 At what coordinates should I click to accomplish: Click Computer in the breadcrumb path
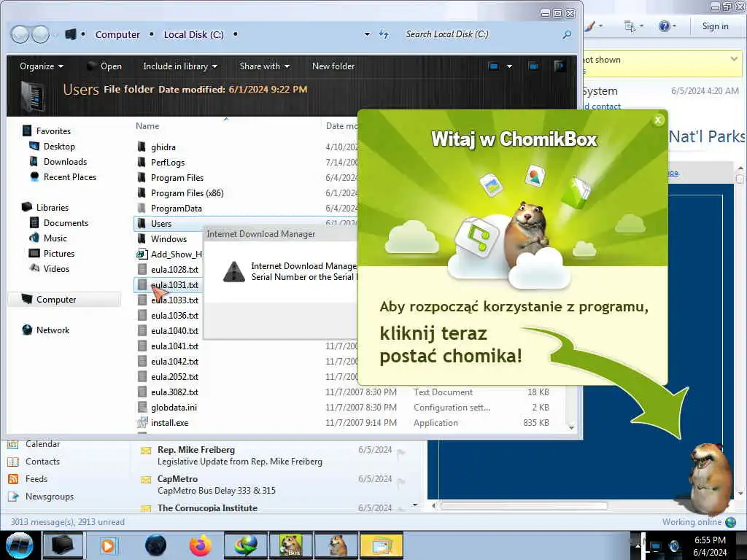click(117, 34)
